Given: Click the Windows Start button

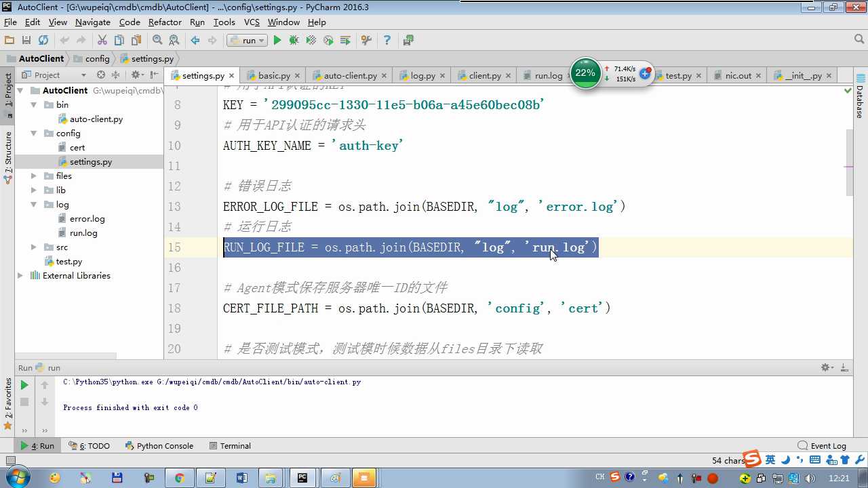Looking at the screenshot, I should [17, 478].
